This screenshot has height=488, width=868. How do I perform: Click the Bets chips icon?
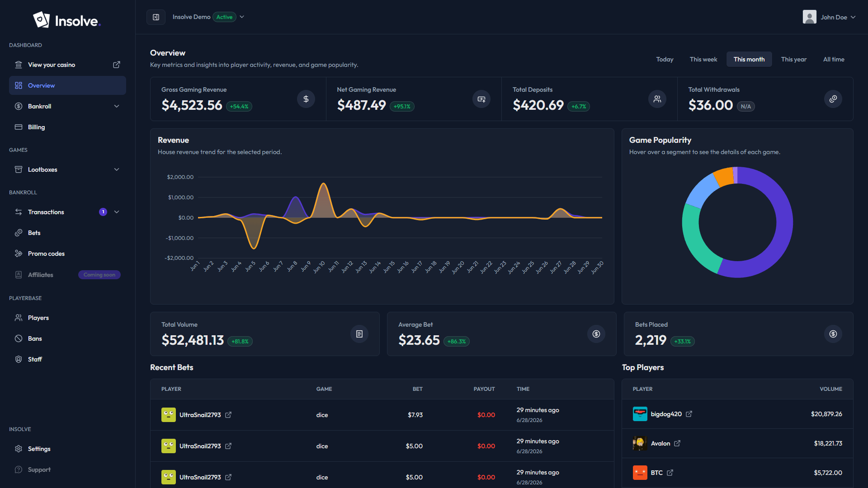coord(19,233)
